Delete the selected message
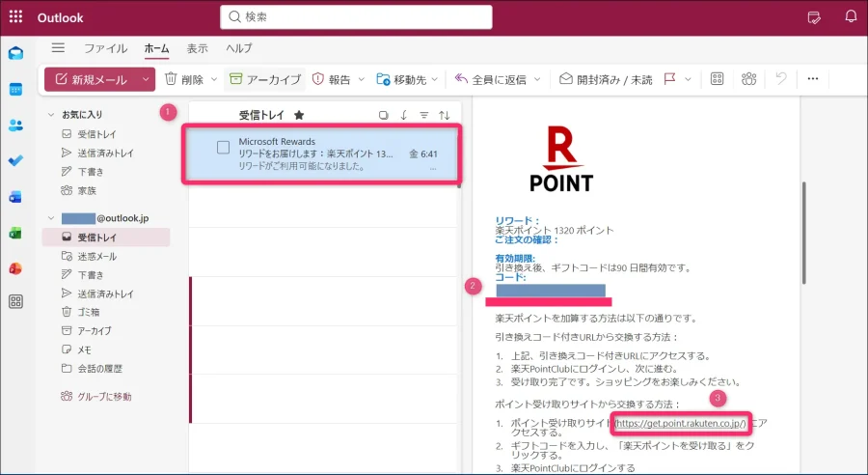The image size is (868, 475). pos(184,79)
